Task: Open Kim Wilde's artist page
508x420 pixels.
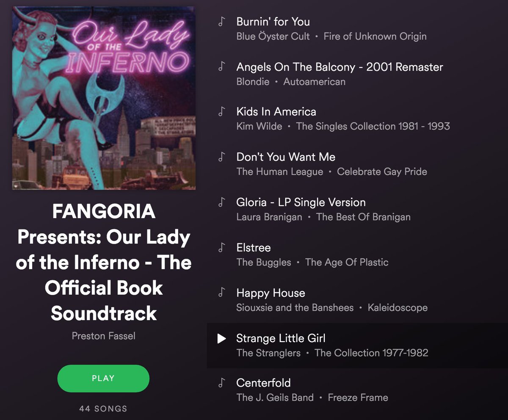Action: 259,126
